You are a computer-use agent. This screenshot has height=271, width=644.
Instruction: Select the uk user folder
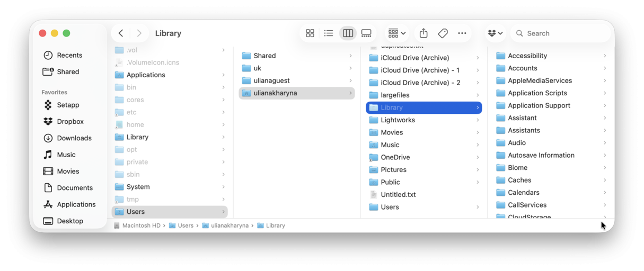point(297,68)
